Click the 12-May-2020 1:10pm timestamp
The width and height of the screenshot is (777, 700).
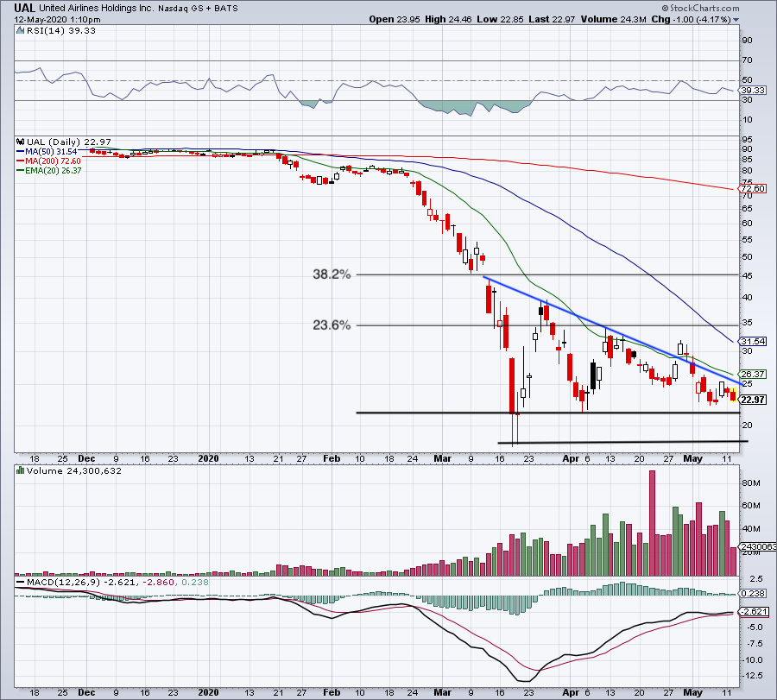57,20
